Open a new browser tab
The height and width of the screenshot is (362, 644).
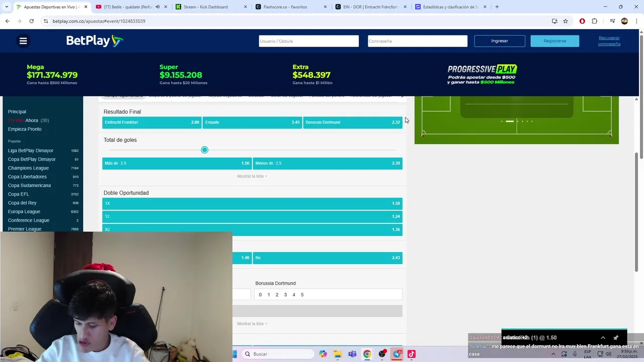497,7
